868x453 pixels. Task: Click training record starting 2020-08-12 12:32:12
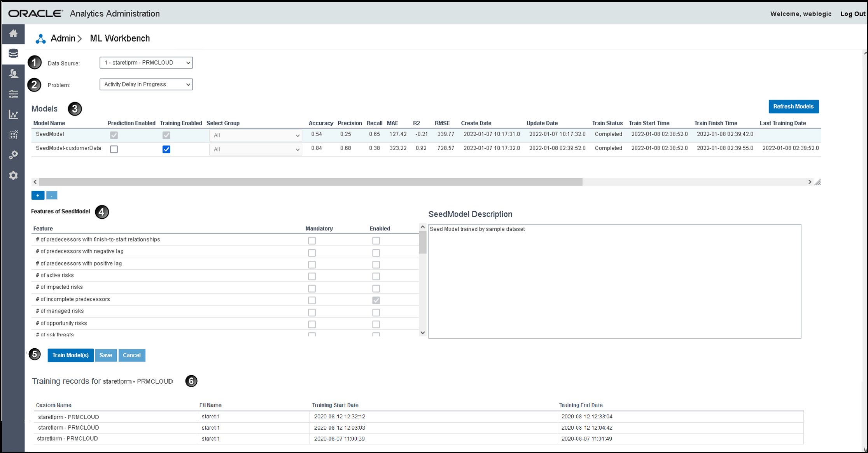pos(419,417)
